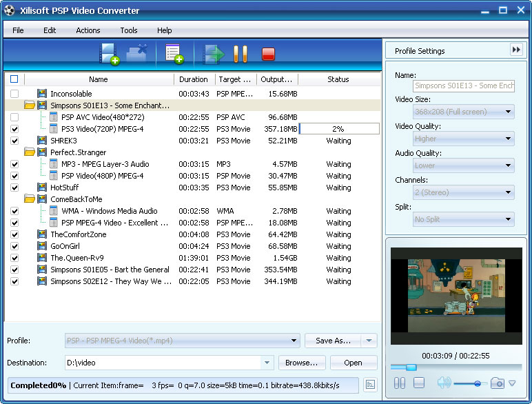Click profile document icon of MP3 item
532x404 pixels.
click(53, 164)
